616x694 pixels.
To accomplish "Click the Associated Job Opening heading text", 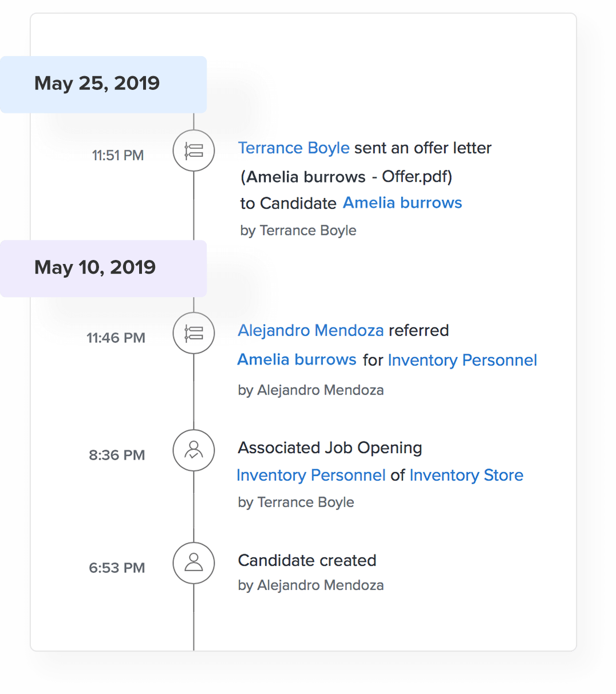I will point(330,448).
